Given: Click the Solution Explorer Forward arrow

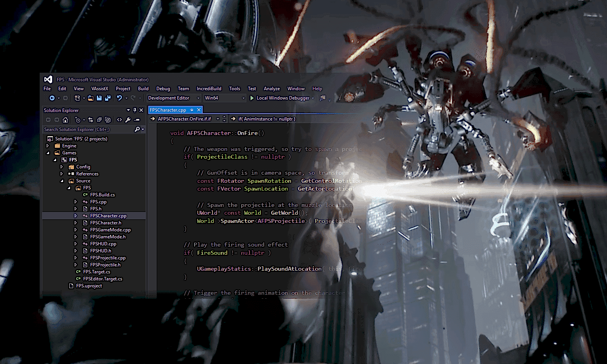Looking at the screenshot, I should pyautogui.click(x=57, y=120).
